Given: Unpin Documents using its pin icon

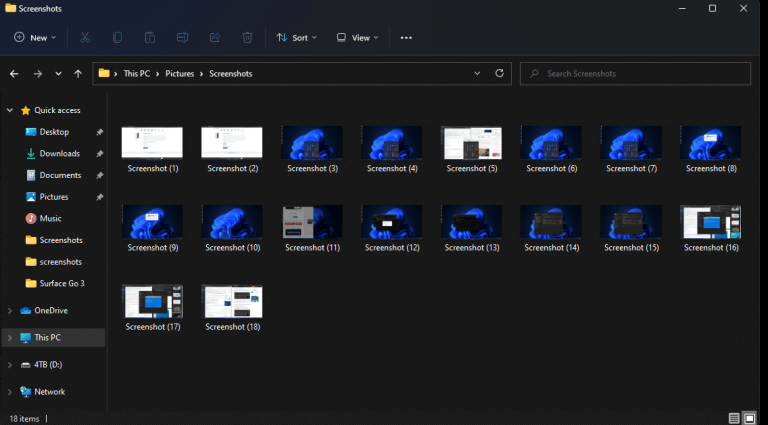Looking at the screenshot, I should click(99, 175).
